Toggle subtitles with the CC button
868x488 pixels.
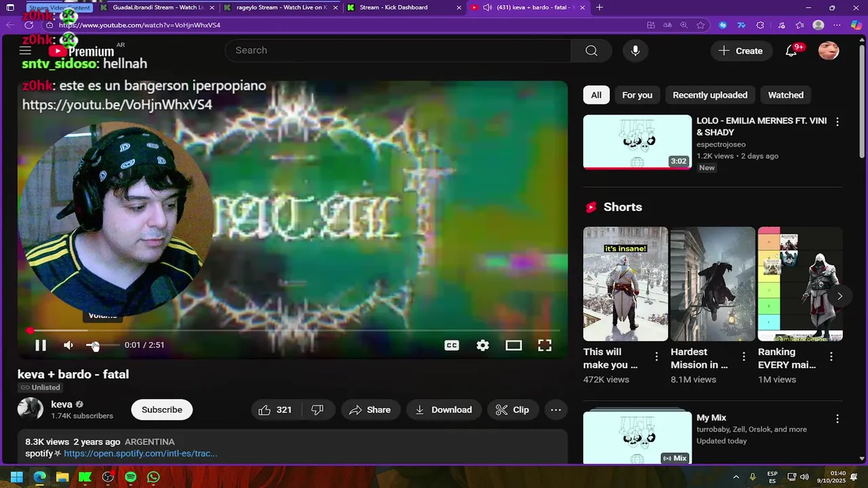click(x=452, y=345)
